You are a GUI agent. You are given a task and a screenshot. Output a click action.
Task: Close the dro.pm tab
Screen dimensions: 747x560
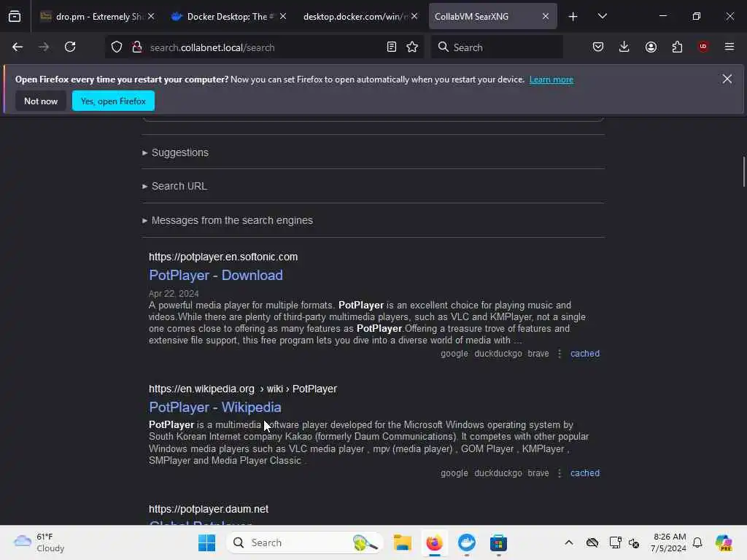(x=151, y=17)
